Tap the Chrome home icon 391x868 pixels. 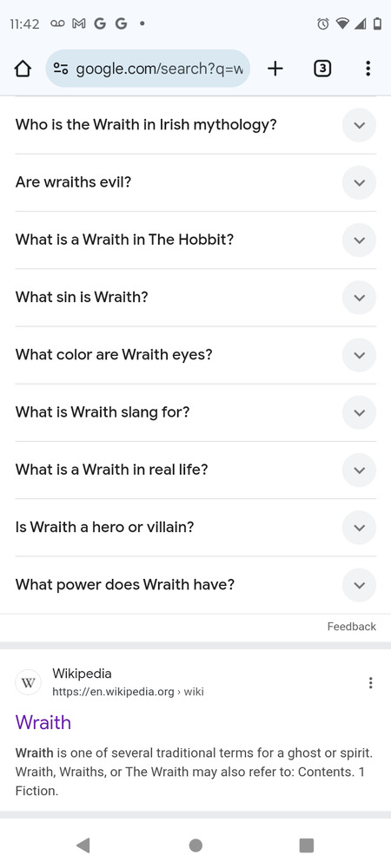22,69
